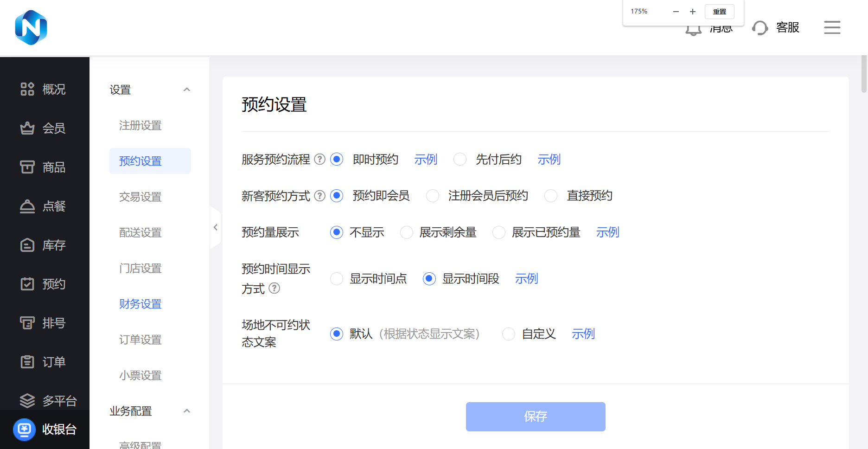Click the N logo icon
Image resolution: width=868 pixels, height=449 pixels.
(x=31, y=27)
